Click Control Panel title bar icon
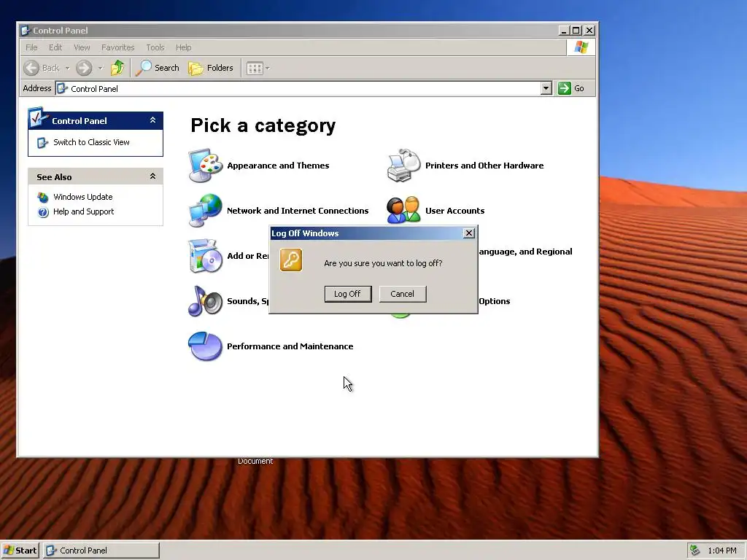This screenshot has height=560, width=747. coord(26,31)
